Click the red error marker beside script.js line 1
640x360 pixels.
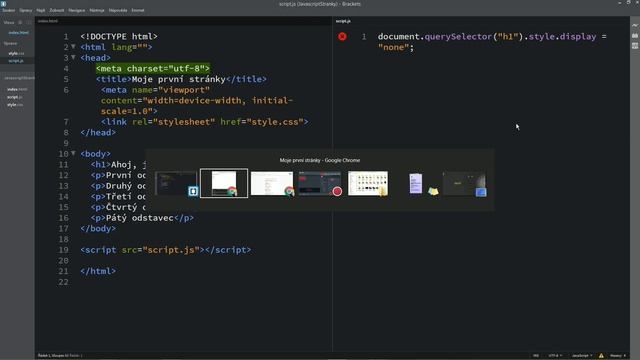[x=342, y=37]
